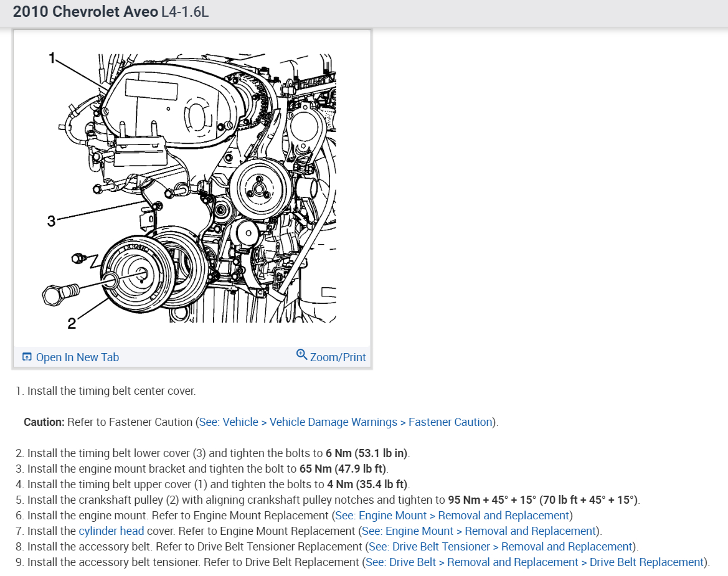Click the Zoom/Print magnifier icon
Viewport: 728px width, 576px height.
tap(302, 354)
